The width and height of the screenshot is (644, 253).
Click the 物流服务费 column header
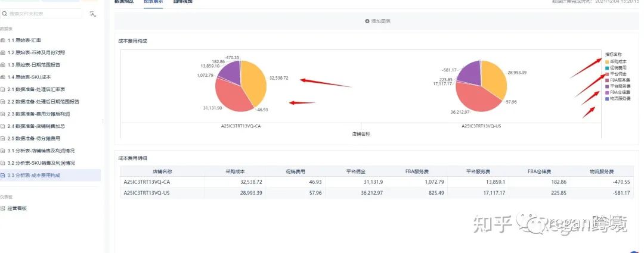click(602, 171)
